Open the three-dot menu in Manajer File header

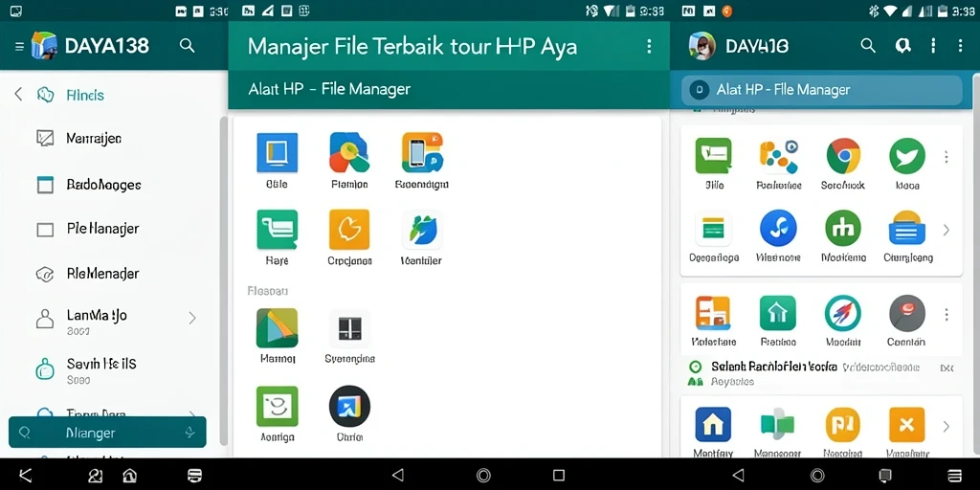pos(649,46)
